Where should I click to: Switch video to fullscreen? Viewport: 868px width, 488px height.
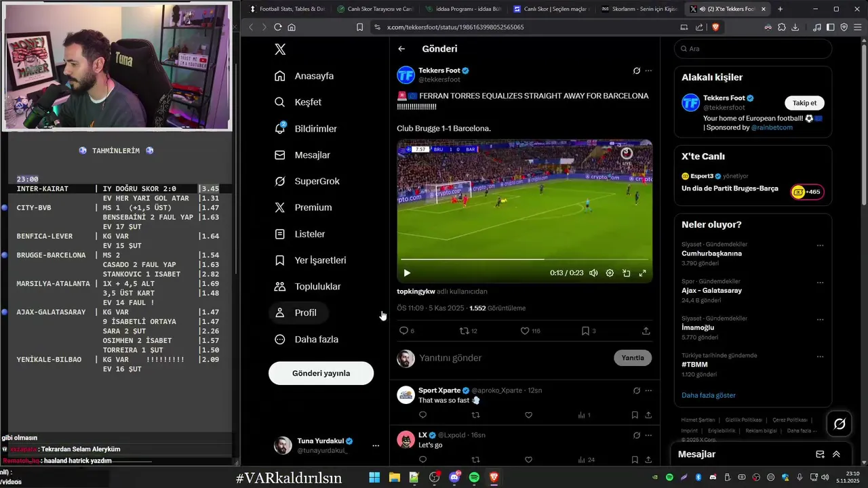click(x=642, y=273)
